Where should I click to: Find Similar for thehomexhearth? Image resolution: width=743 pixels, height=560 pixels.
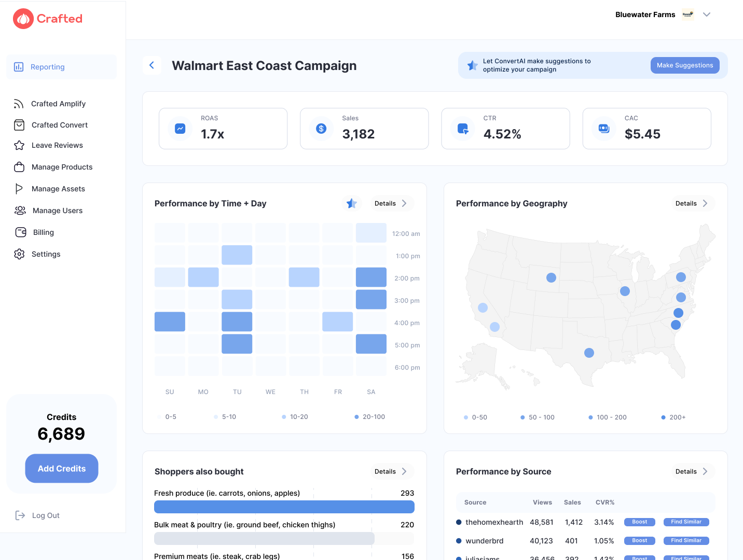686,522
